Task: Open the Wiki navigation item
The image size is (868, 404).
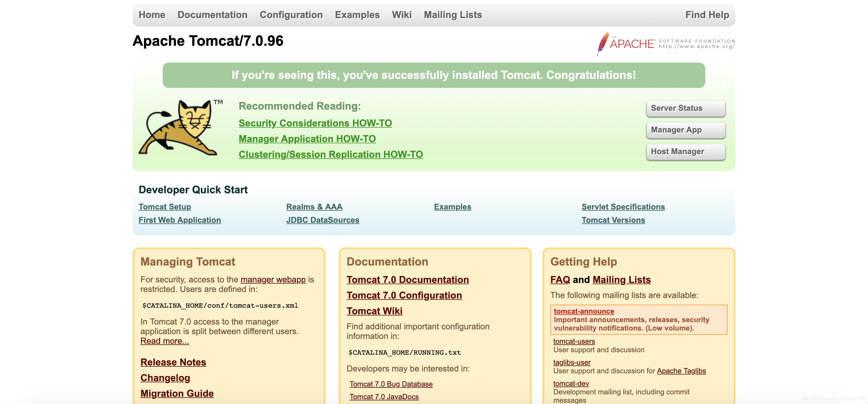Action: point(402,15)
